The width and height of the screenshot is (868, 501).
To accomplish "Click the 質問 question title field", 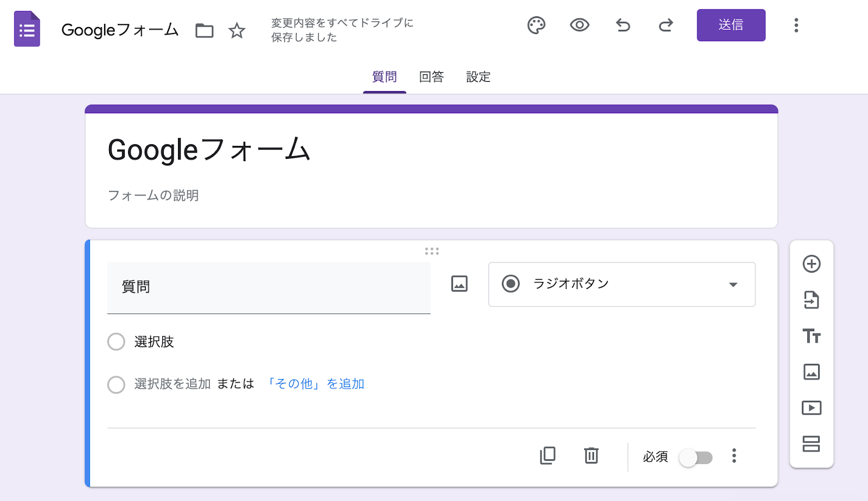I will pos(269,287).
